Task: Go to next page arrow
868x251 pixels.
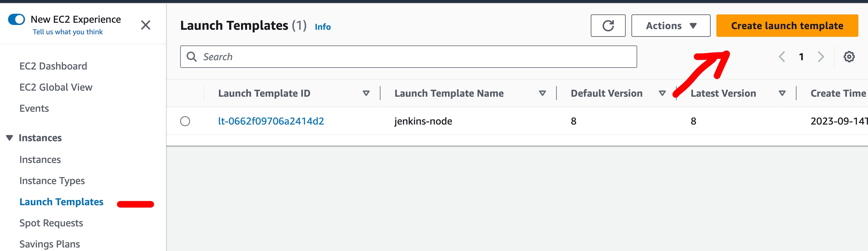Action: (821, 57)
